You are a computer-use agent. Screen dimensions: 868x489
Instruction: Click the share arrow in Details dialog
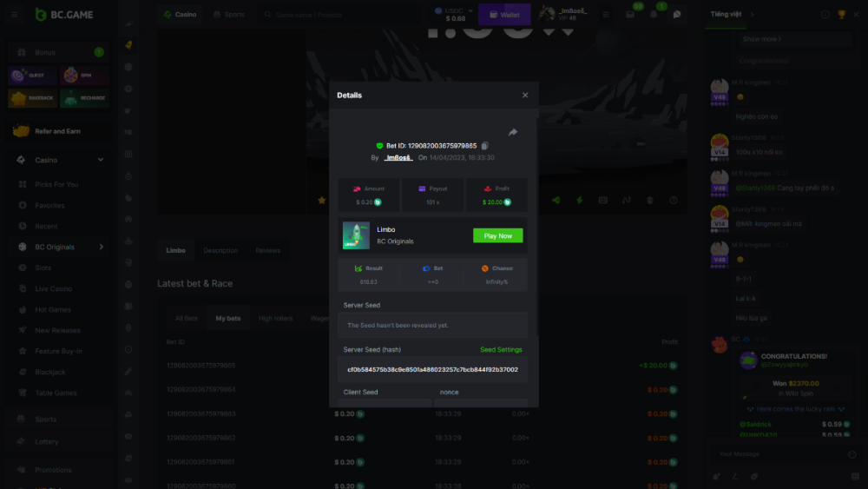pos(513,132)
